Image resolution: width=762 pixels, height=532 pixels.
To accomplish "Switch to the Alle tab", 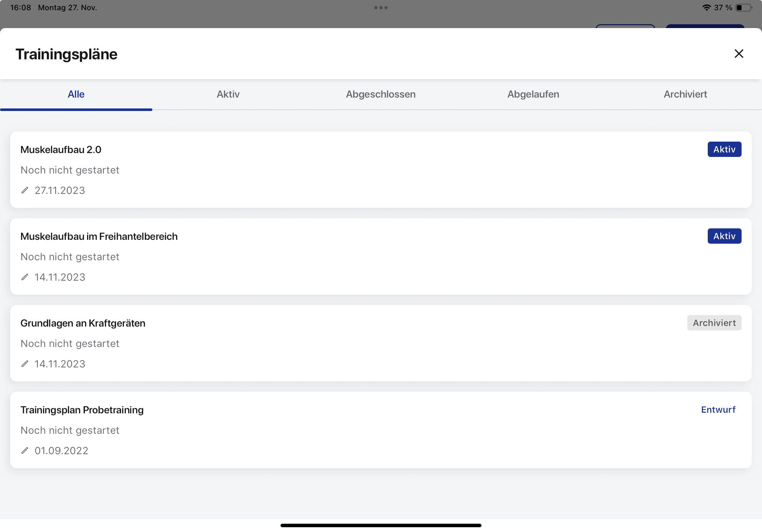I will point(76,94).
